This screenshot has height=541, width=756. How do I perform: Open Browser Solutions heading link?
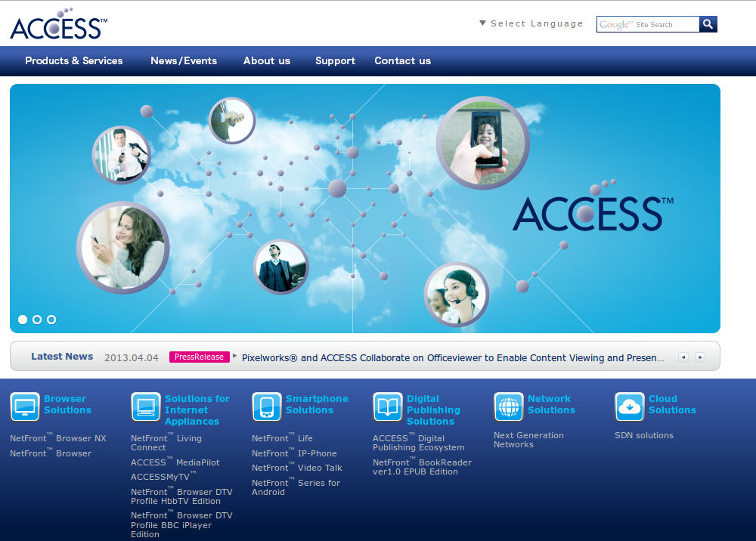(x=67, y=404)
